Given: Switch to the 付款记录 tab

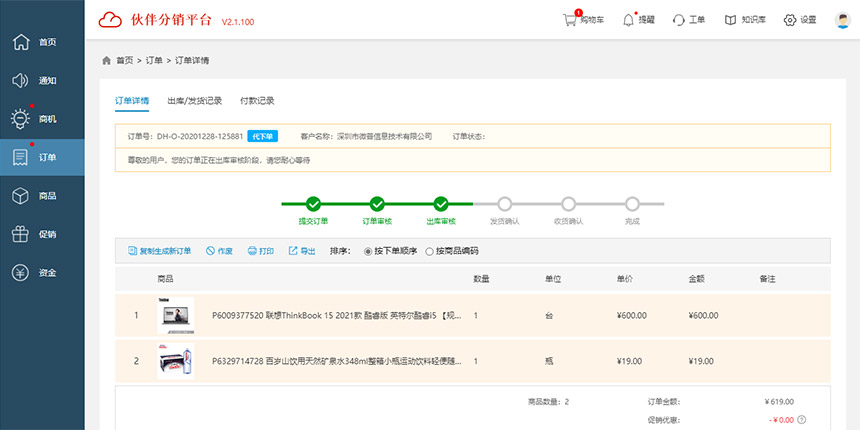Looking at the screenshot, I should coord(257,101).
